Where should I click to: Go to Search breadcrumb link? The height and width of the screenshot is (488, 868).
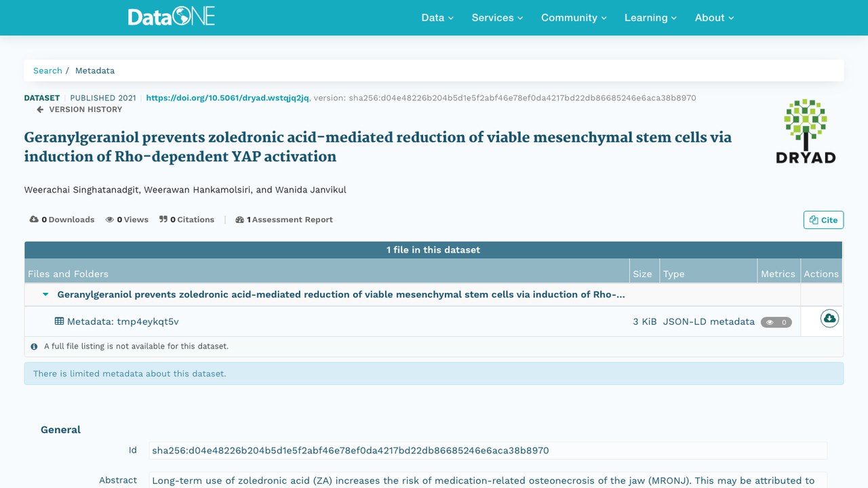point(47,70)
